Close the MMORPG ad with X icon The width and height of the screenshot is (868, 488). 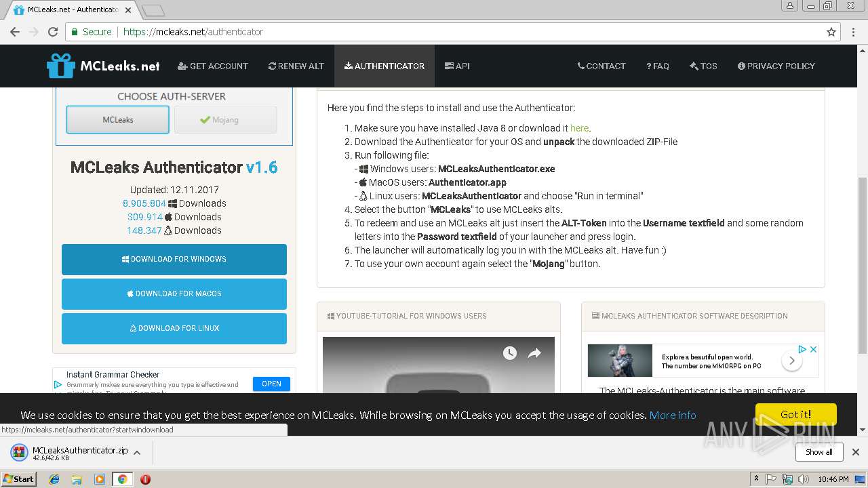coord(813,349)
